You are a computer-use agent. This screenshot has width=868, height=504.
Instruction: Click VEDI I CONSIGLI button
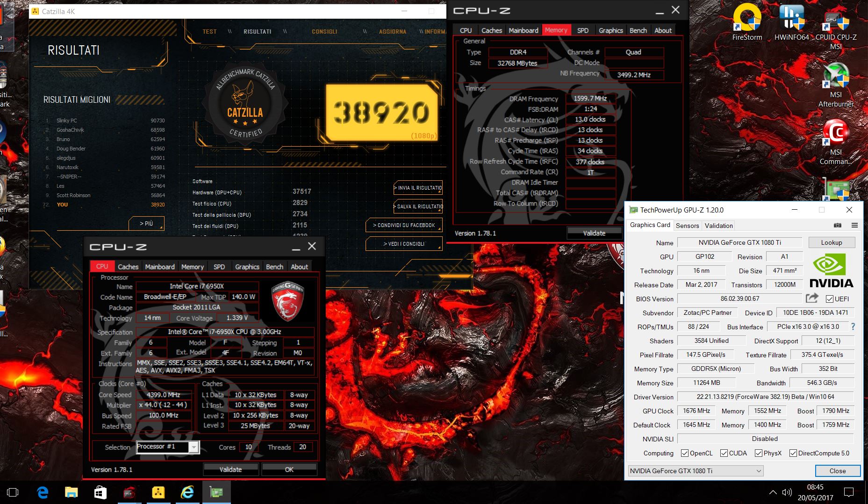pos(404,244)
